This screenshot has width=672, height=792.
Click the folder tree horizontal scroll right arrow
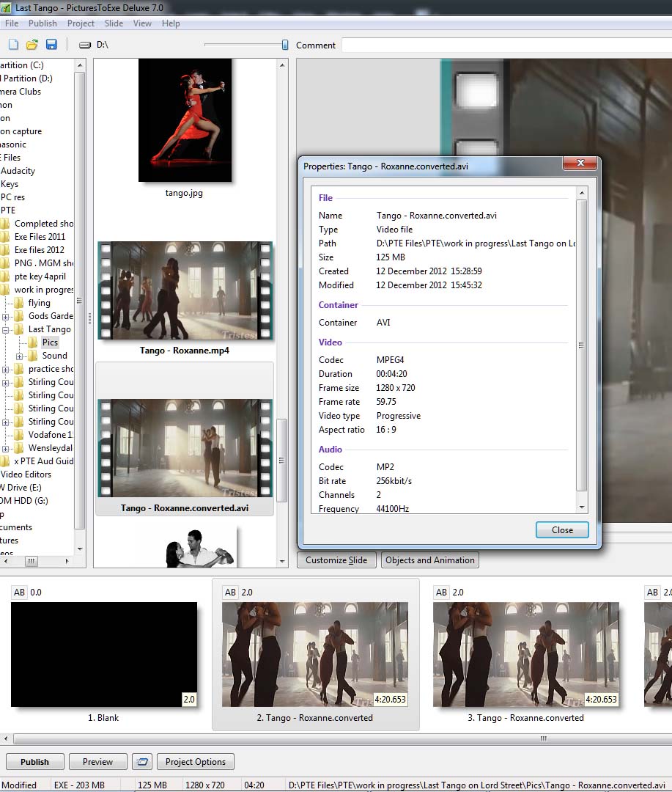[x=67, y=561]
